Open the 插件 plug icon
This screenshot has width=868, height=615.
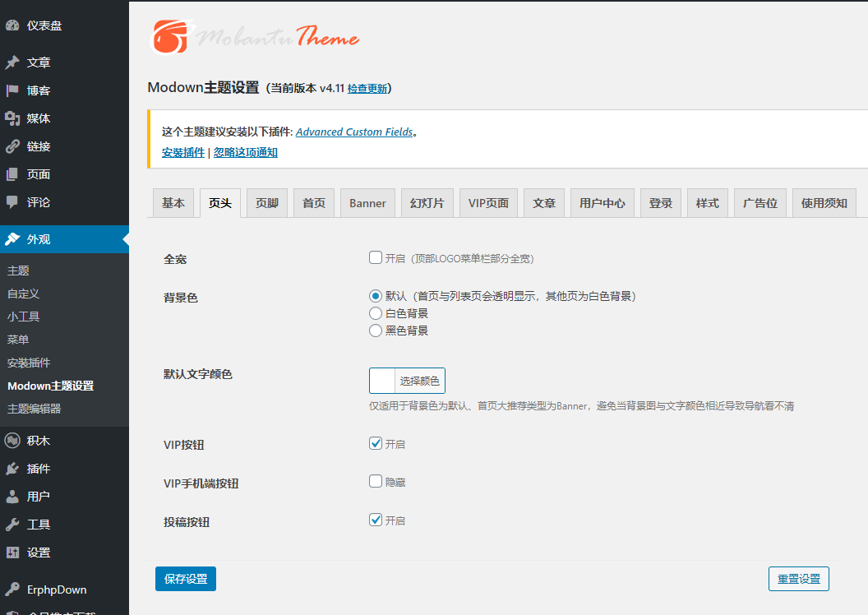[x=12, y=469]
